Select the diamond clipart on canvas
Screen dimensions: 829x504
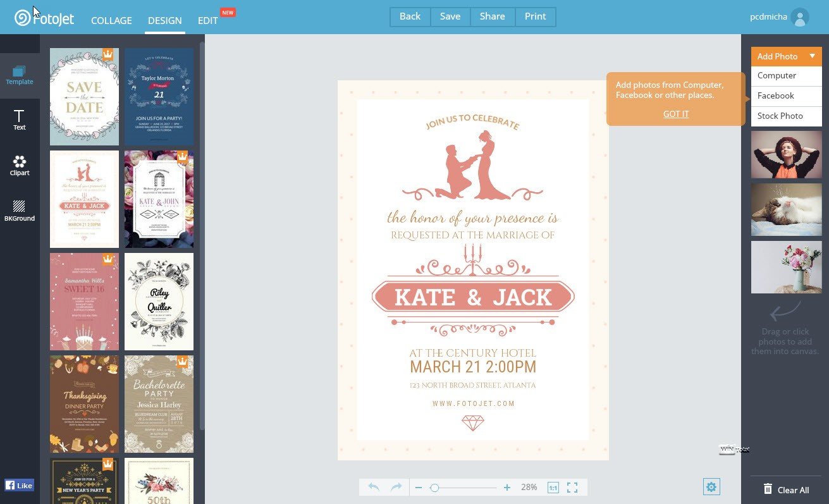click(x=472, y=422)
